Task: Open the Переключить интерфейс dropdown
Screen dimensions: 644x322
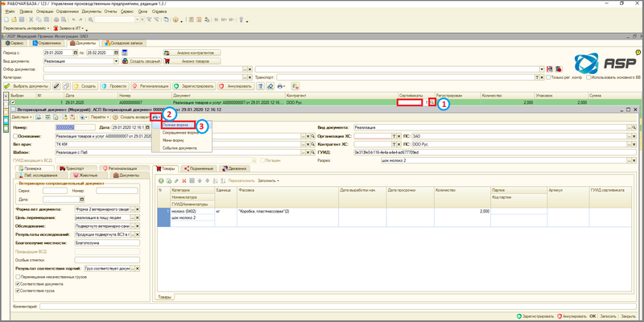Action: point(27,28)
